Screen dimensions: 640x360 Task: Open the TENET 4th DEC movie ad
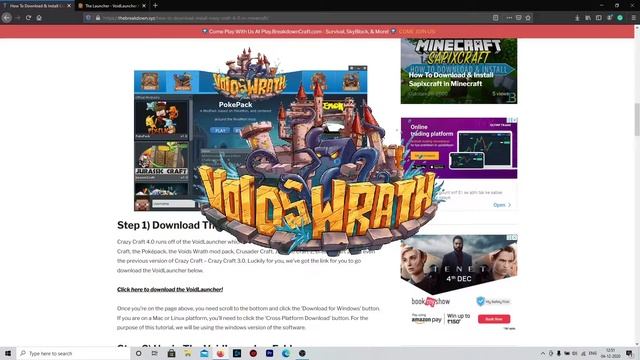click(x=459, y=264)
